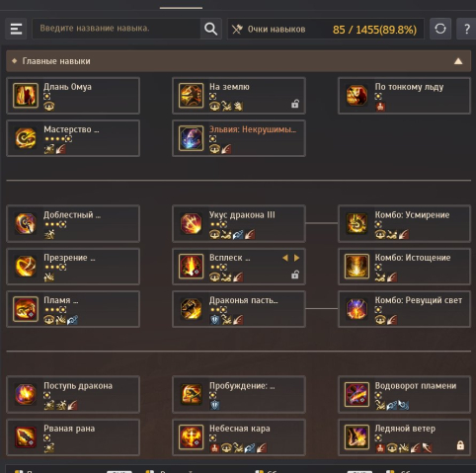
Task: Toggle the lock on На землю skill
Action: click(295, 104)
